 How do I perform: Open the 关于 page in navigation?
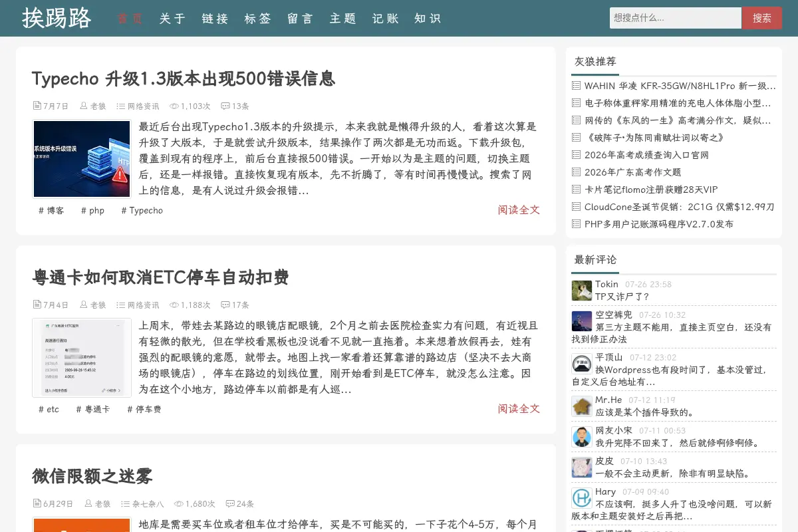[x=172, y=19]
